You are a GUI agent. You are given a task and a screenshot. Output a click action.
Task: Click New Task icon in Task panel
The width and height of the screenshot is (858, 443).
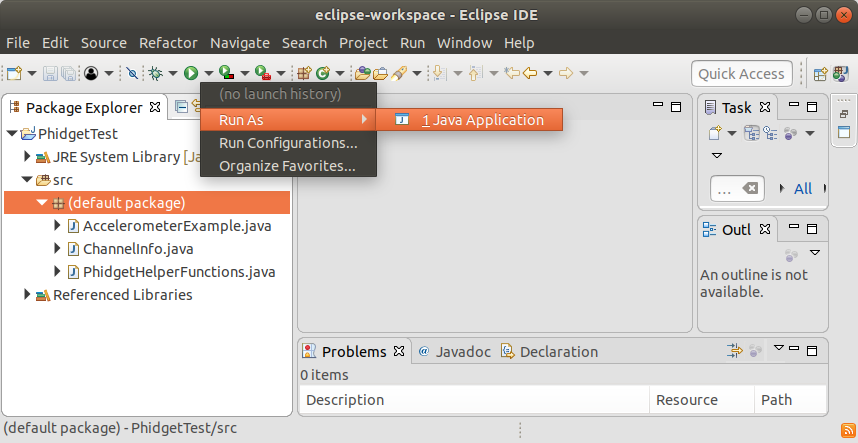715,132
